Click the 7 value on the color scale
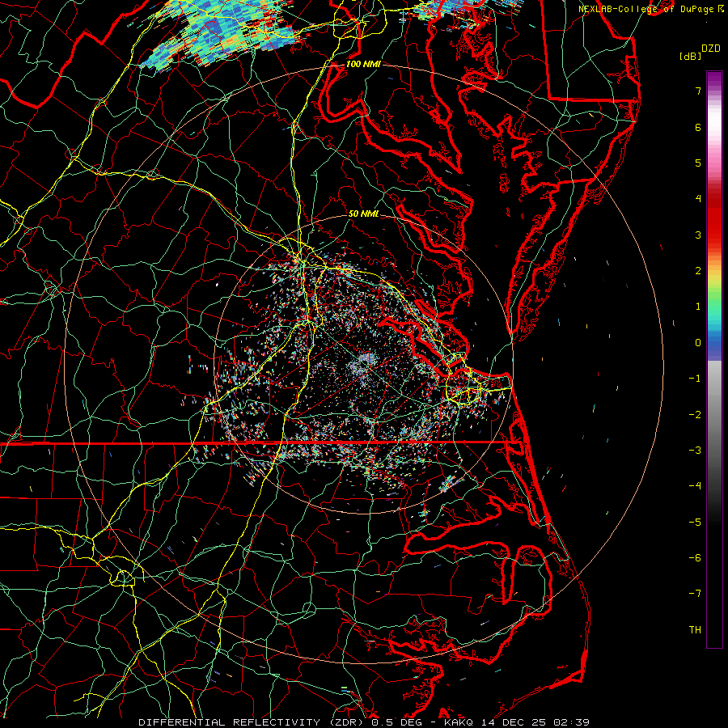Screen dimensions: 728x728 point(698,91)
